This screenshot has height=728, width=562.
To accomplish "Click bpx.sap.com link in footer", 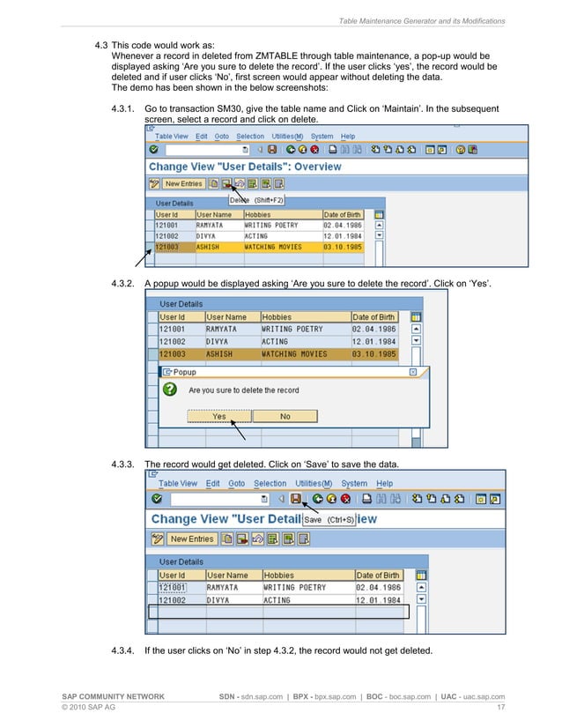I will click(x=336, y=697).
